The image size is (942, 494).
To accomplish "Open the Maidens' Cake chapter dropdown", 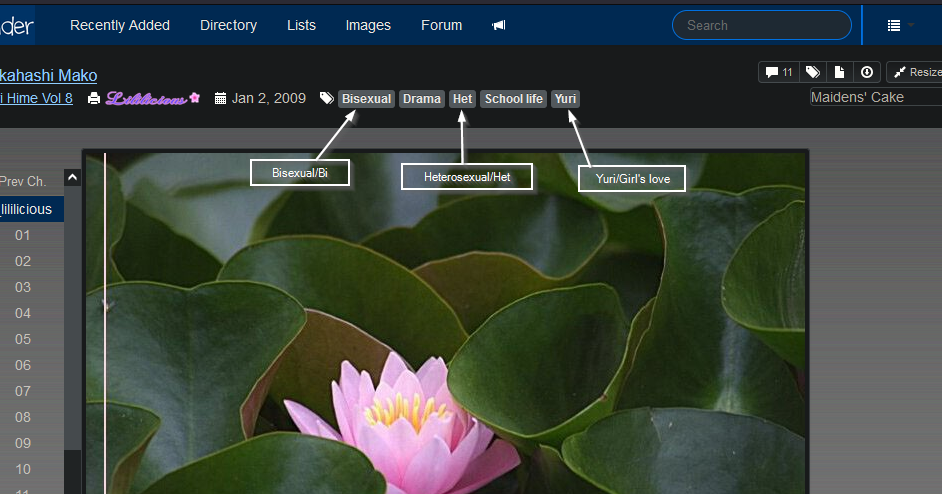I will 875,97.
